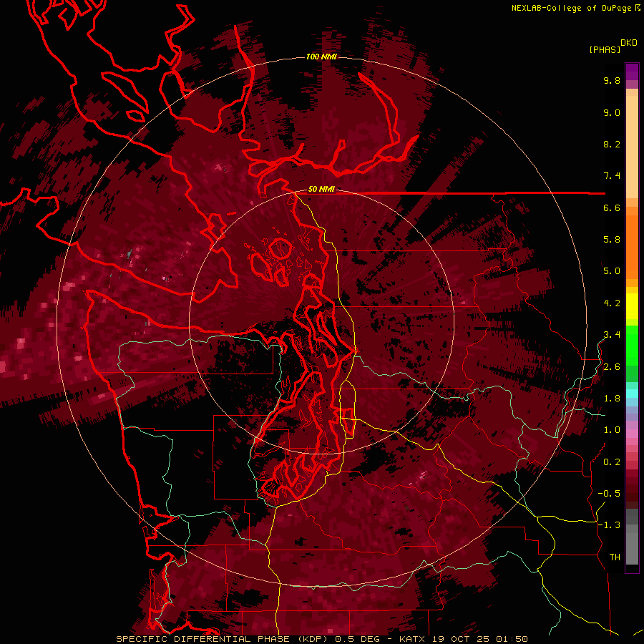Click the 100 NMI range ring label

pyautogui.click(x=321, y=57)
